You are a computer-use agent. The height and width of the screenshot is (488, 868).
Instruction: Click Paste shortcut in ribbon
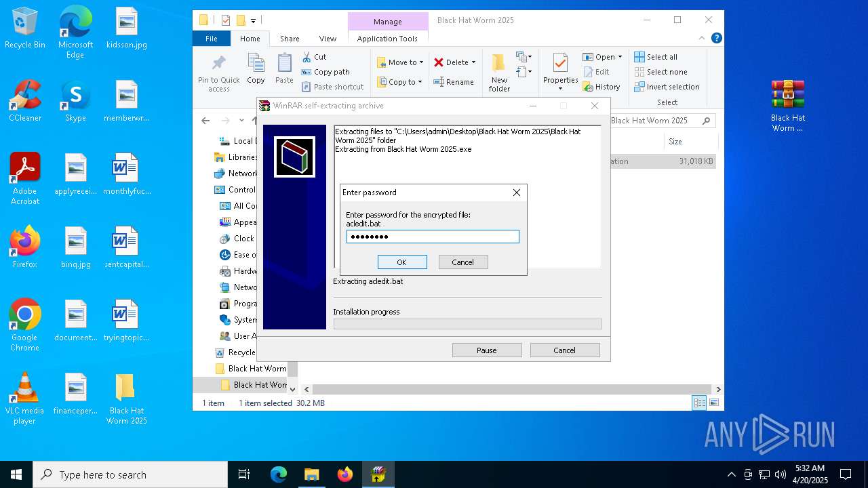coord(332,87)
